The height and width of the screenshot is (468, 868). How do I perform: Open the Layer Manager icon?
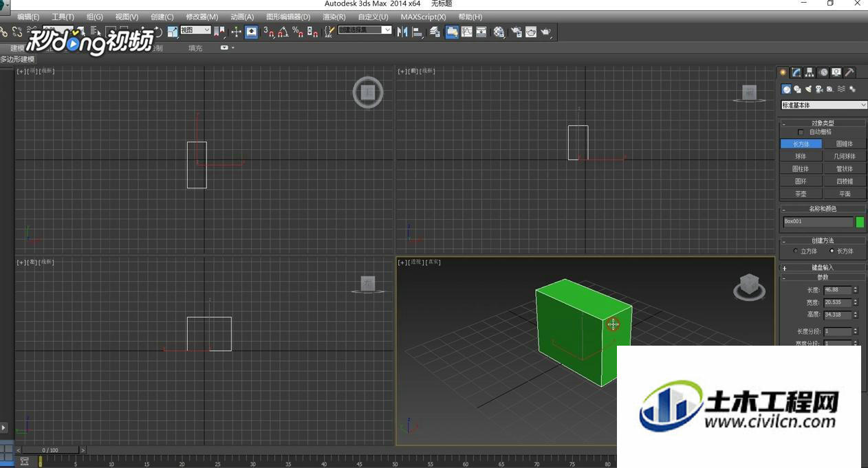[x=435, y=32]
